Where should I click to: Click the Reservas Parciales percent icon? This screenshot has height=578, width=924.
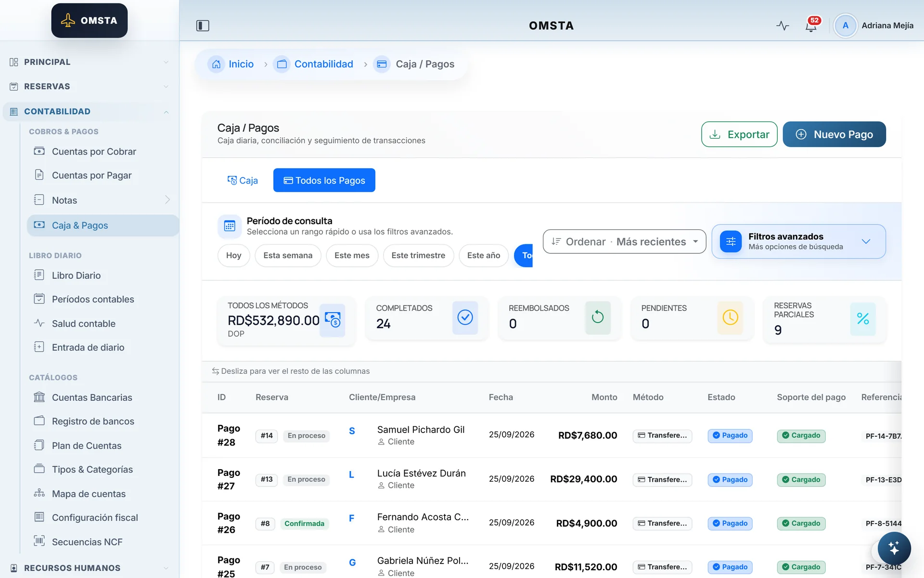coord(863,319)
